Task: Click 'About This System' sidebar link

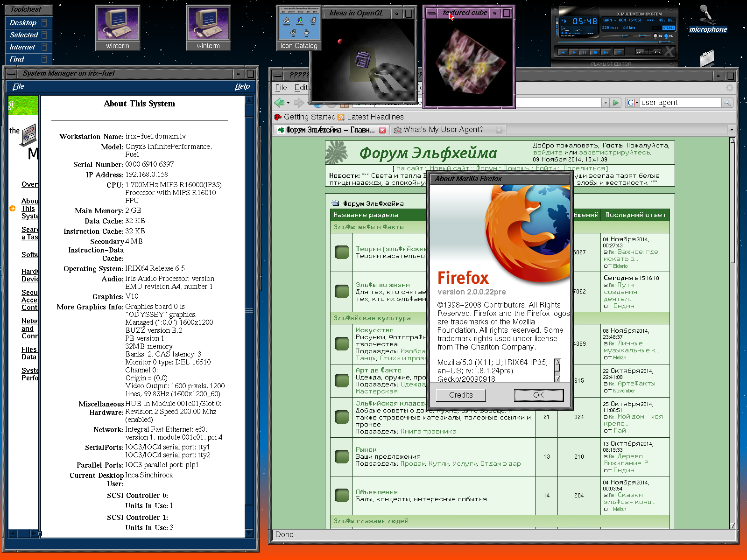Action: pyautogui.click(x=30, y=209)
